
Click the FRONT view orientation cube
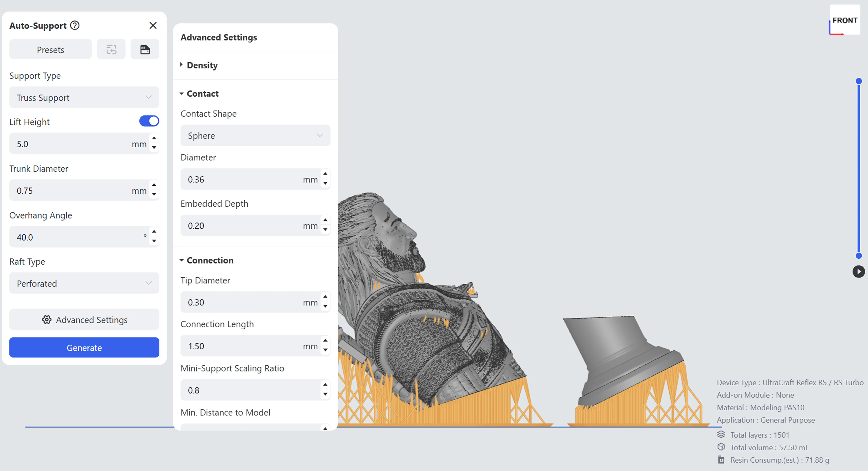(845, 20)
